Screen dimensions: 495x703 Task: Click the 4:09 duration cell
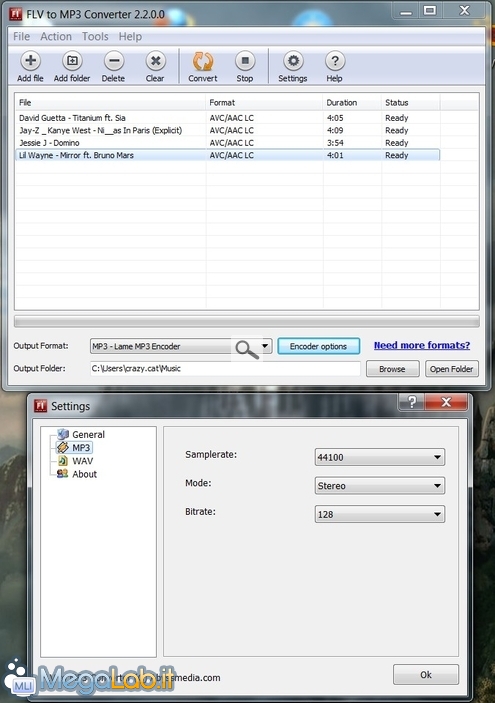click(335, 130)
